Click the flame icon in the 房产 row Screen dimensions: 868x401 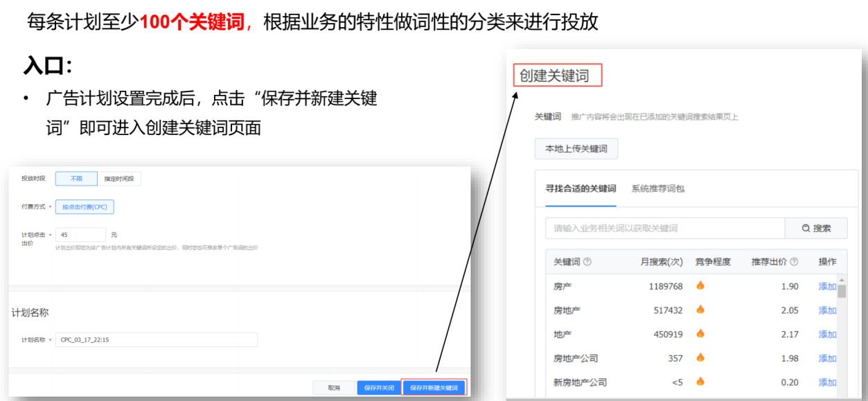coord(700,285)
